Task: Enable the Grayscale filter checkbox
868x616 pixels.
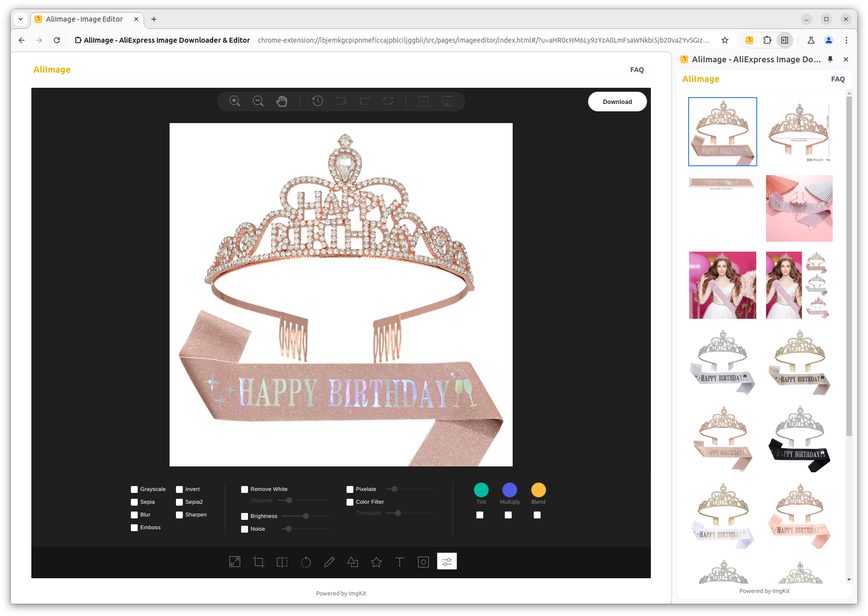Action: [x=134, y=489]
